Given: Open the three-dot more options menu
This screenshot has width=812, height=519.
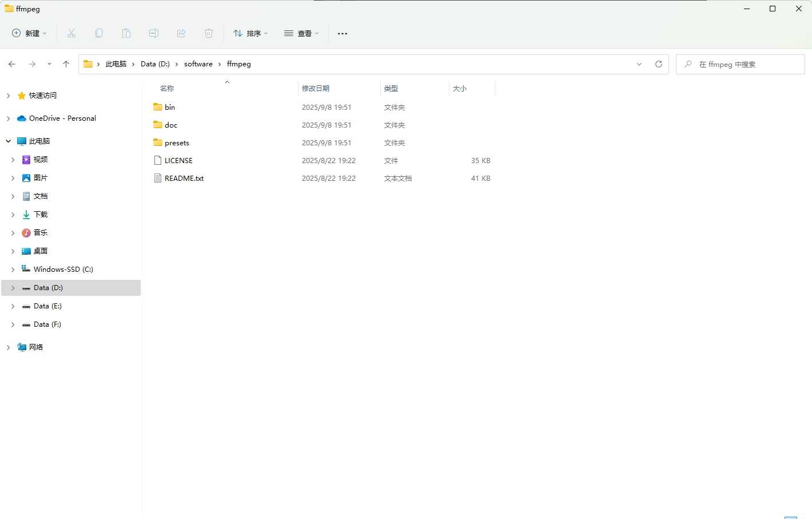Looking at the screenshot, I should click(343, 33).
